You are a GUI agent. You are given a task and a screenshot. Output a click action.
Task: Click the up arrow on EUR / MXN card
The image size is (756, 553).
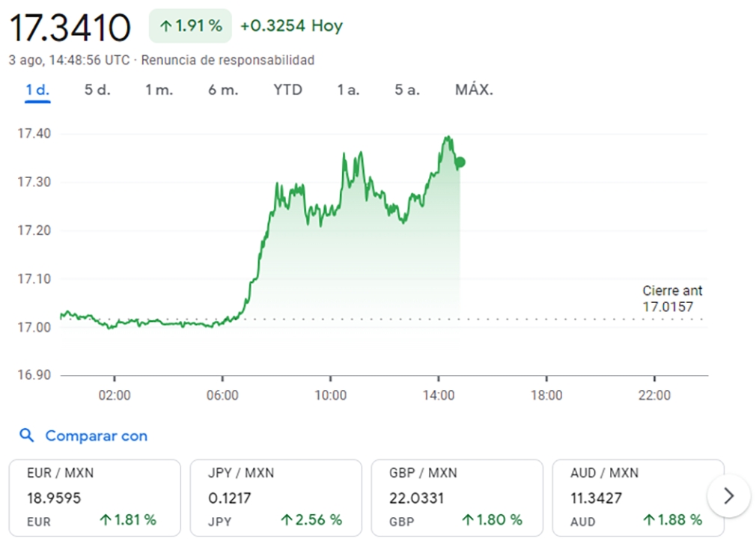105,520
